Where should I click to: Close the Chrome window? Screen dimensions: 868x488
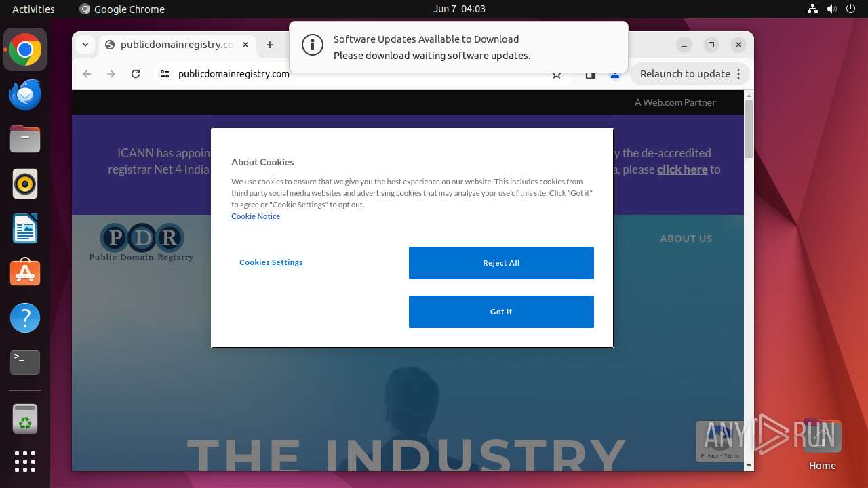(x=738, y=45)
